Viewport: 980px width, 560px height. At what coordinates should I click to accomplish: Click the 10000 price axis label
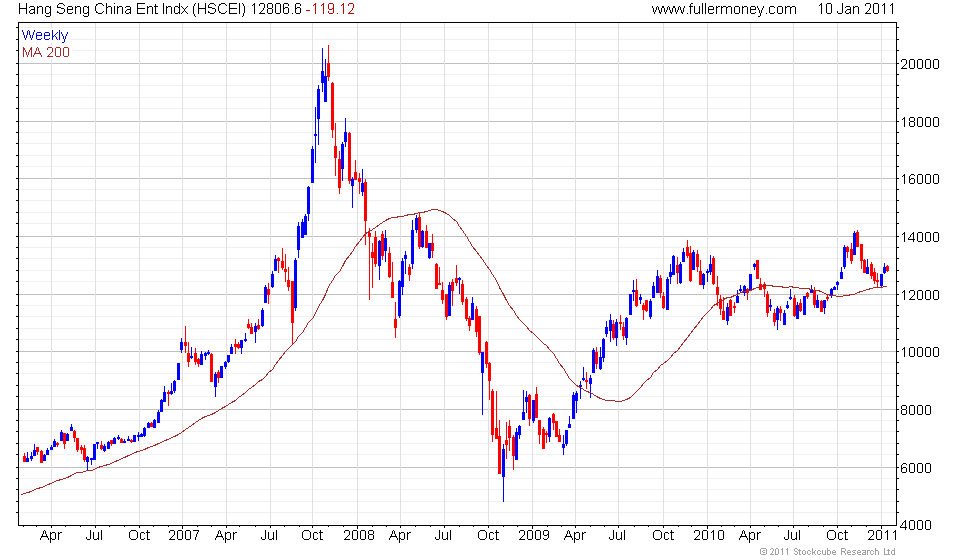coord(919,352)
